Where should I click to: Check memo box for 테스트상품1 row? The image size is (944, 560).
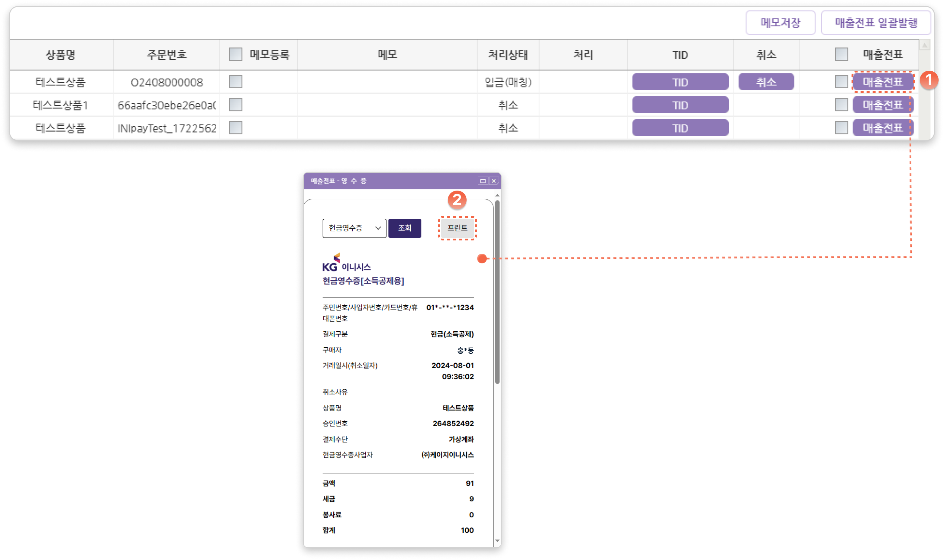pyautogui.click(x=235, y=105)
